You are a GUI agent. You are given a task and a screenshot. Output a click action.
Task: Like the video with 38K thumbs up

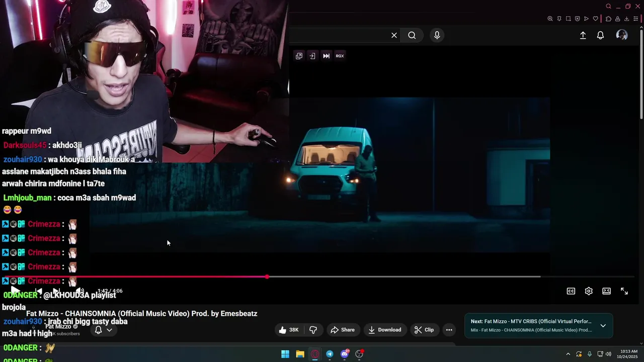click(x=289, y=330)
